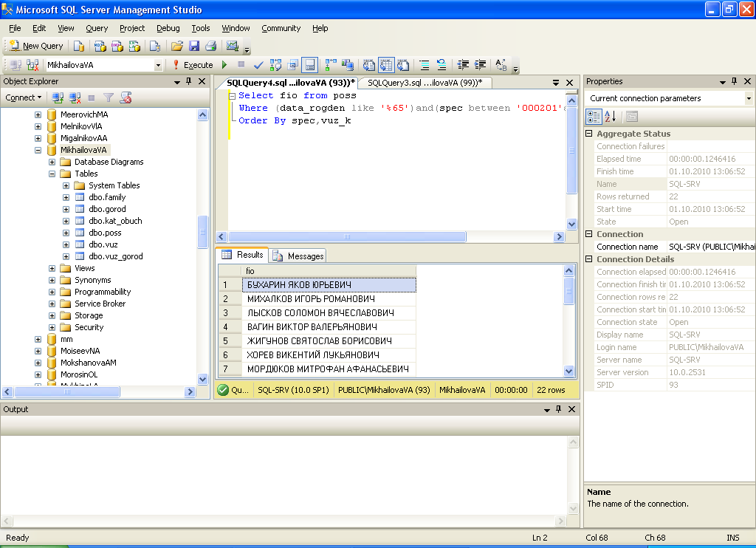This screenshot has width=756, height=548.
Task: Open Query Options from the toolbar
Action: (x=292, y=65)
